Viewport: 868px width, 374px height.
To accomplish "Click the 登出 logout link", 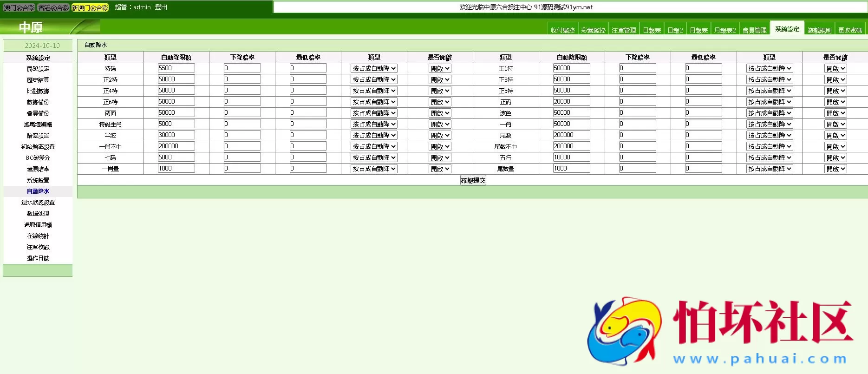I will click(x=161, y=7).
